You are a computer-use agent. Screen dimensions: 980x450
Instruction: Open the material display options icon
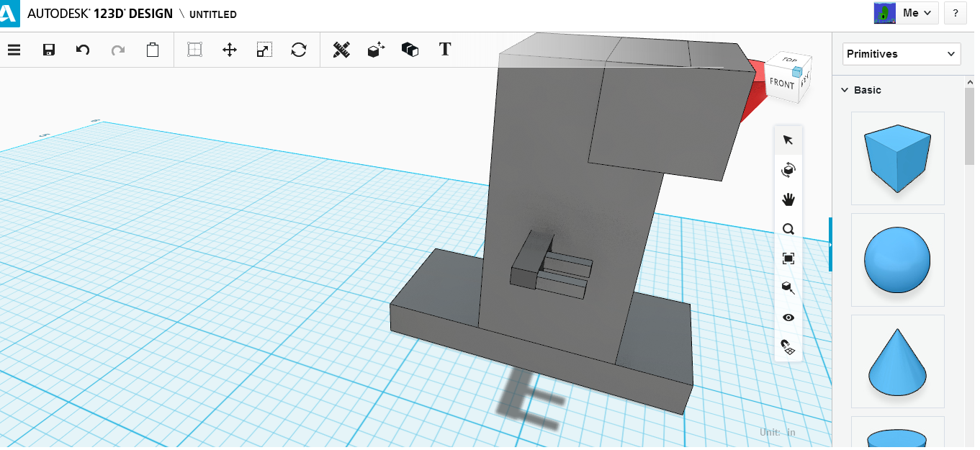(788, 288)
